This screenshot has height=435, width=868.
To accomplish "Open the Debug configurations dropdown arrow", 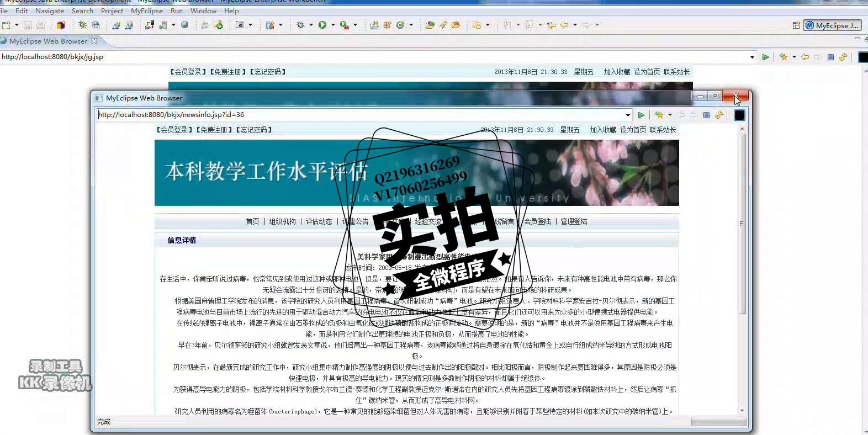I will [311, 25].
